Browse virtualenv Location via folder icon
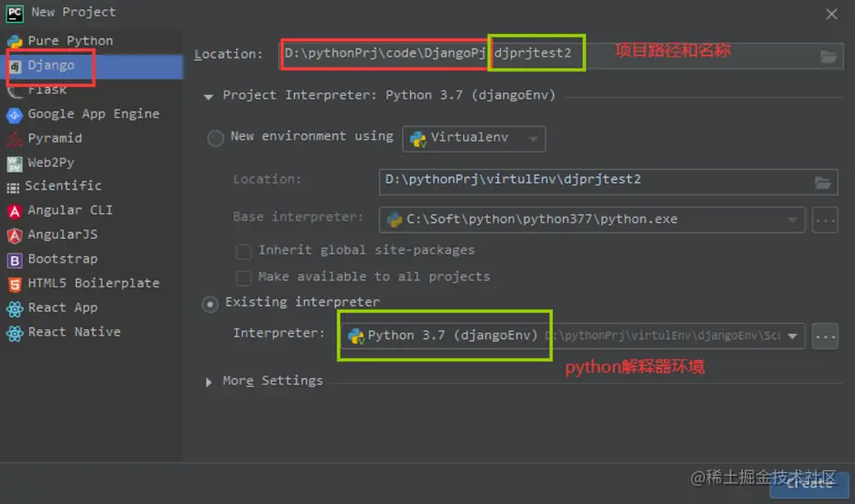Image resolution: width=855 pixels, height=504 pixels. click(x=823, y=183)
